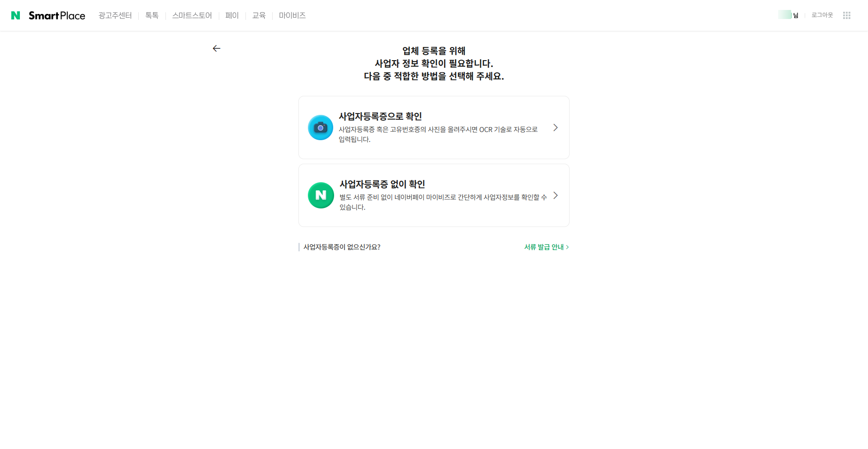
Task: Open the 톡톡 menu item
Action: (x=152, y=15)
